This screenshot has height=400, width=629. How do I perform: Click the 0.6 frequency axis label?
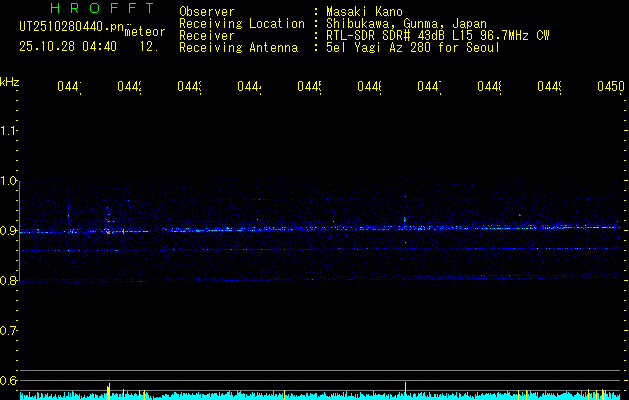coord(10,380)
